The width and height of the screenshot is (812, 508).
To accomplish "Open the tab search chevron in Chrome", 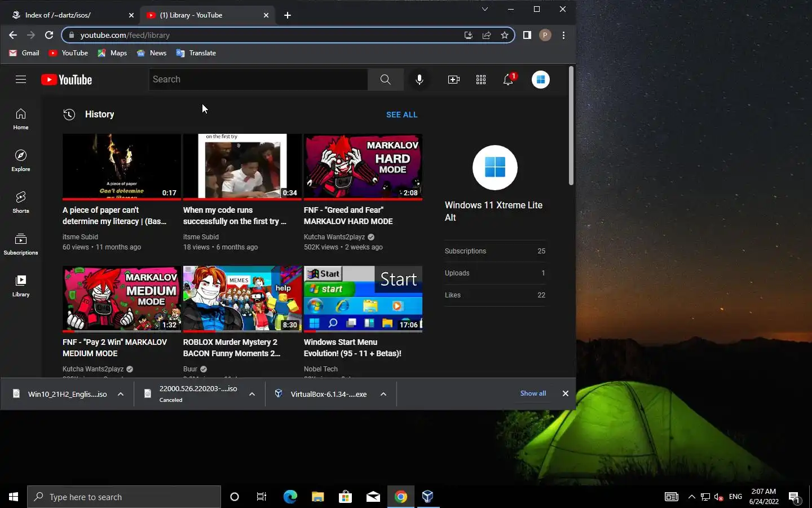I will pyautogui.click(x=484, y=9).
